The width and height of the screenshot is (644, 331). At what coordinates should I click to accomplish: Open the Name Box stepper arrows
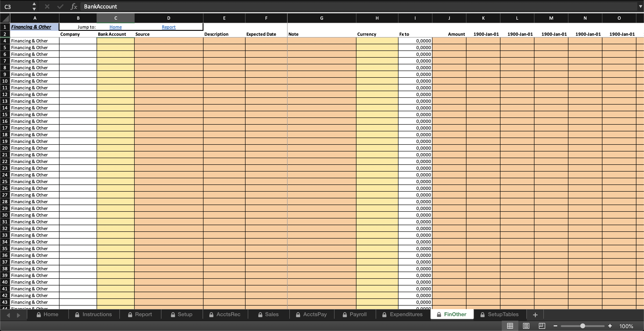tap(34, 6)
